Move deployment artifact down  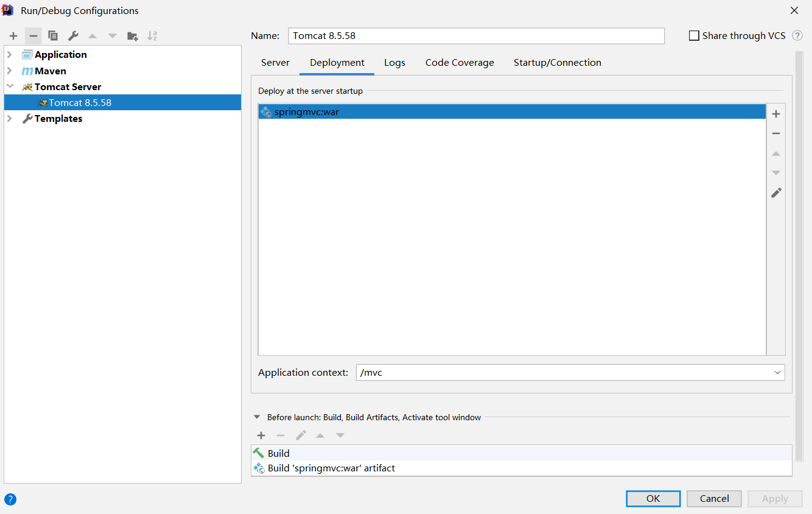(776, 173)
